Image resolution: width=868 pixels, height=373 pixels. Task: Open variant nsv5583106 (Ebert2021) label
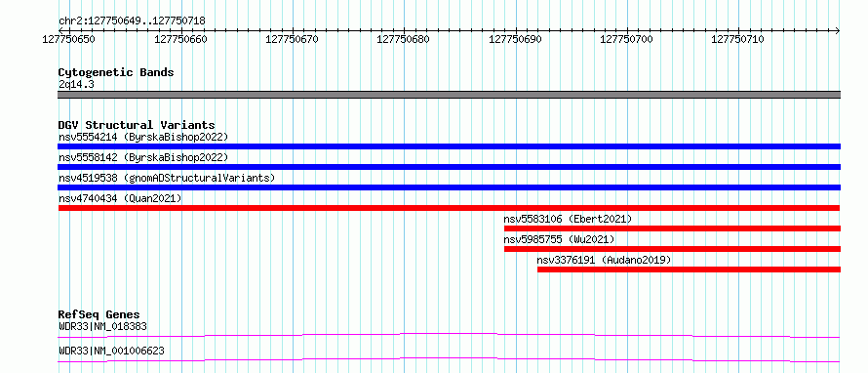click(x=568, y=219)
